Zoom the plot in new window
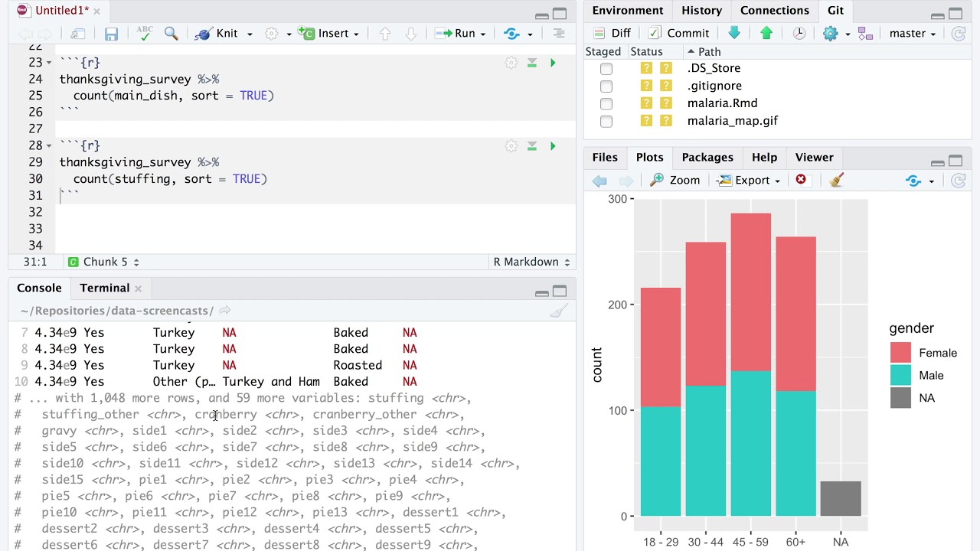Image resolution: width=980 pixels, height=551 pixels. tap(675, 180)
